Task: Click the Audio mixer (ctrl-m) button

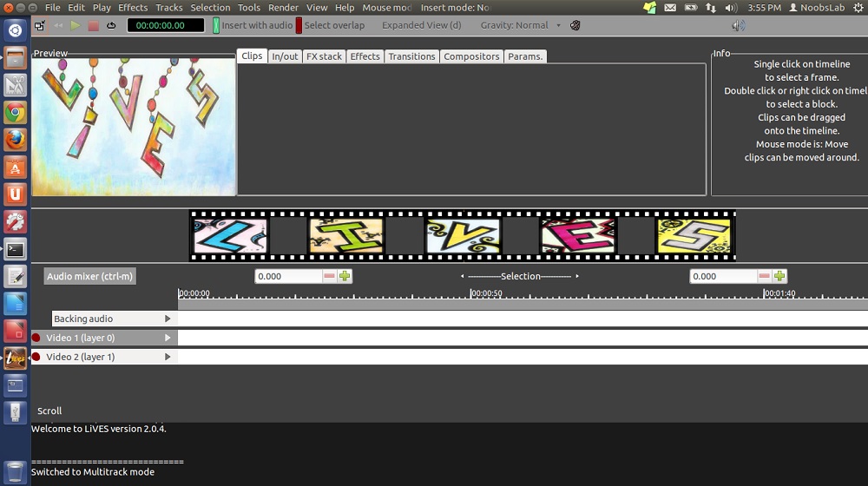Action: pyautogui.click(x=89, y=276)
